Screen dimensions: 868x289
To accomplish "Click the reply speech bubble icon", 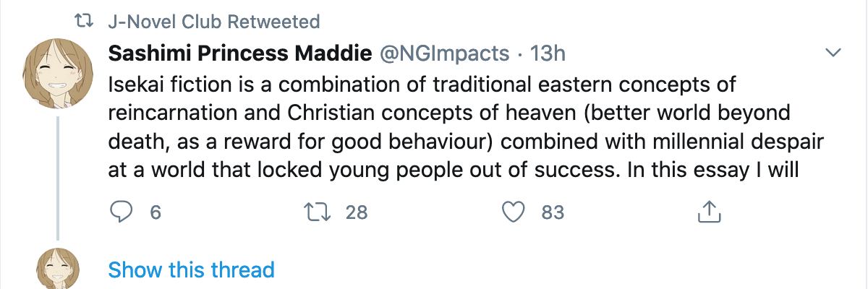I will (120, 212).
